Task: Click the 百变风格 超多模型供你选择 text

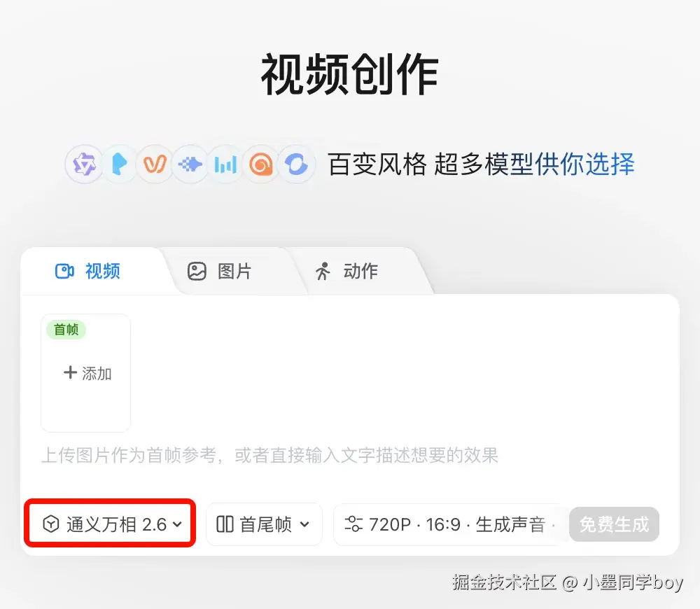Action: coord(481,164)
